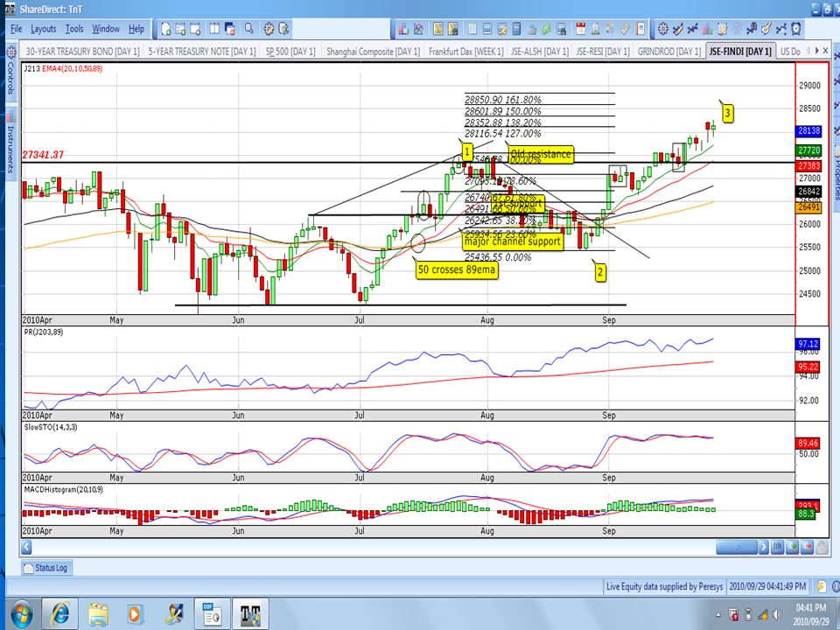Click the 'Old resistance' annotation label
Screen dimensions: 840x630
tap(541, 154)
